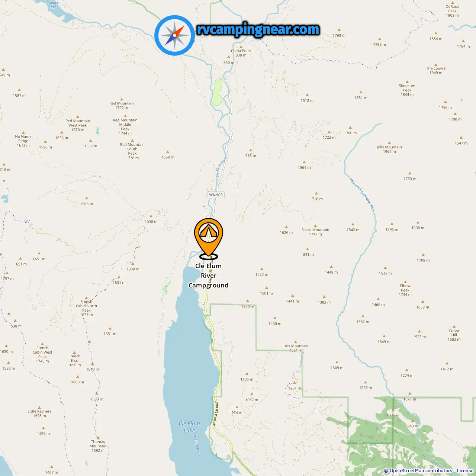Click the DeRoux Peak label
Screen dimensions: 476x476
click(452, 11)
